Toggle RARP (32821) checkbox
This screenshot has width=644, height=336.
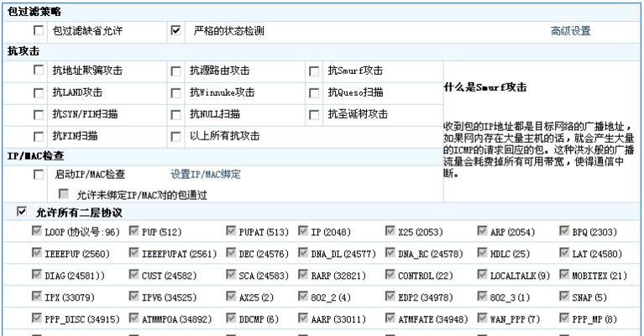(x=303, y=275)
